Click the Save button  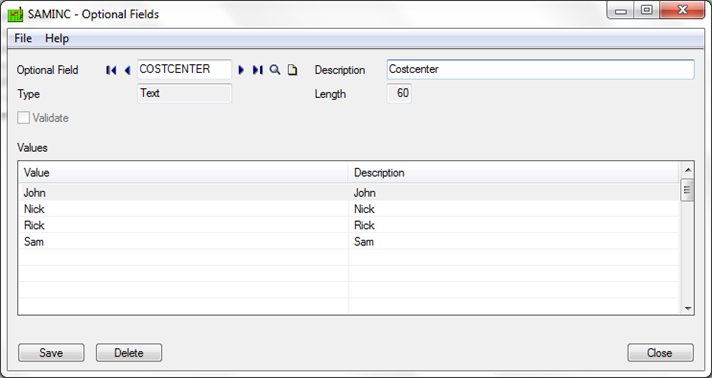point(51,353)
